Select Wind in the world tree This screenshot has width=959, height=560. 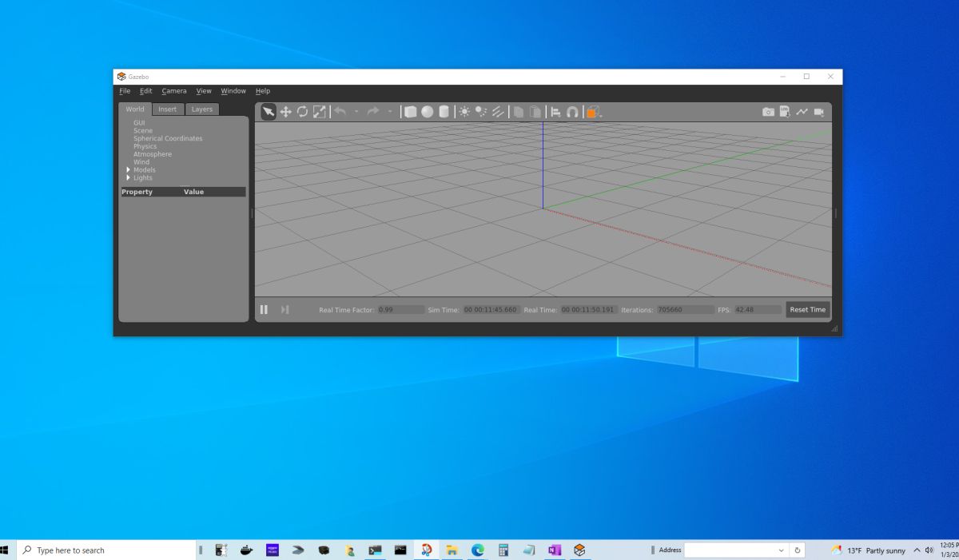tap(141, 162)
